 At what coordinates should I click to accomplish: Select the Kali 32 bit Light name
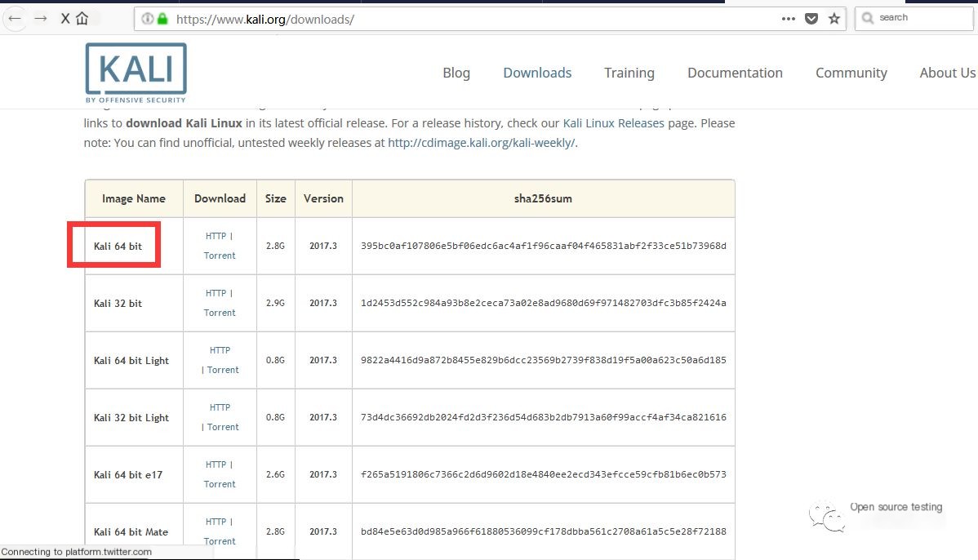(x=131, y=418)
